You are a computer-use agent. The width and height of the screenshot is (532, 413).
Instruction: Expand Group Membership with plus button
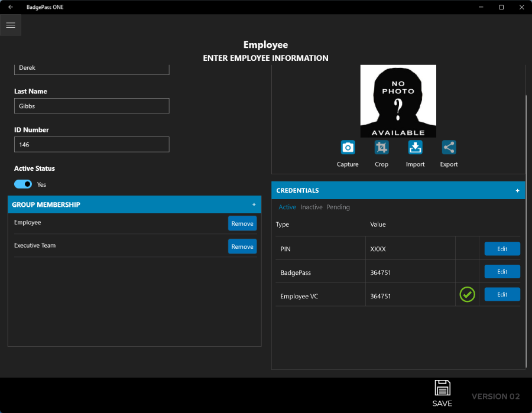coord(254,205)
